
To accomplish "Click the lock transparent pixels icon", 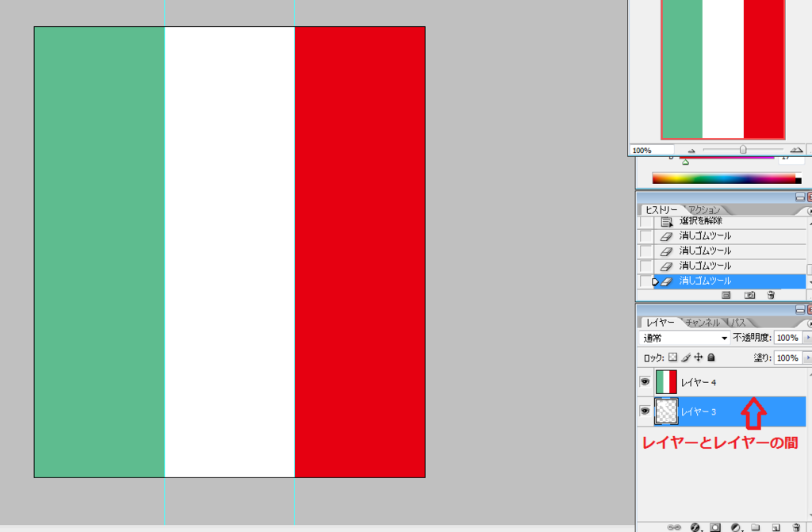I will click(x=672, y=357).
